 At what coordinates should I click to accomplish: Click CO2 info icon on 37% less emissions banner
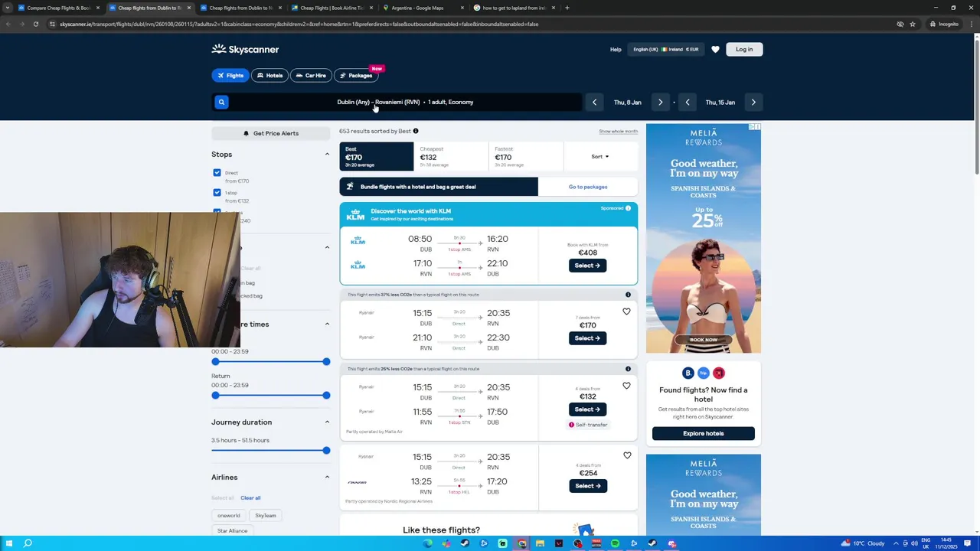click(628, 295)
